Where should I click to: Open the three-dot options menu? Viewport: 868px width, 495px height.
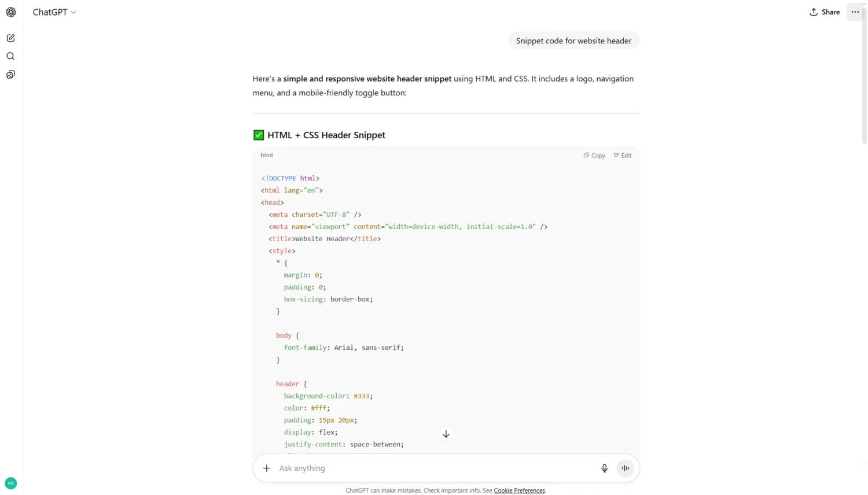pos(855,12)
